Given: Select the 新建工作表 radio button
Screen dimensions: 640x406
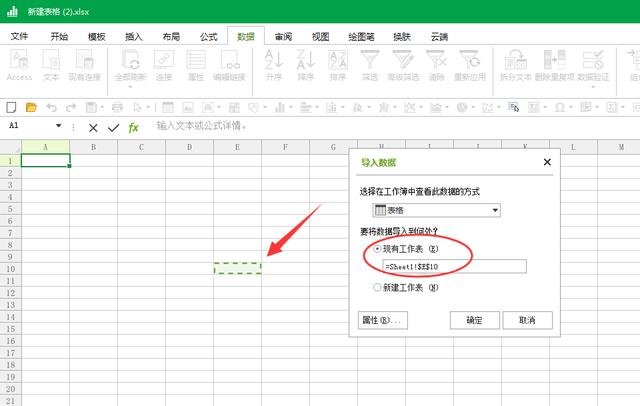Looking at the screenshot, I should click(x=377, y=287).
